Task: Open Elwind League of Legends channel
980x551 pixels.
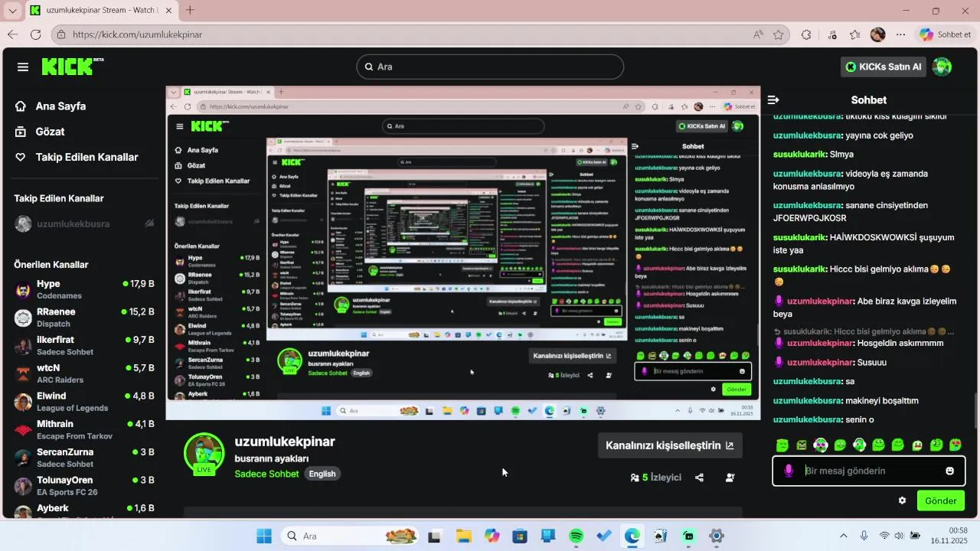Action: pos(84,402)
